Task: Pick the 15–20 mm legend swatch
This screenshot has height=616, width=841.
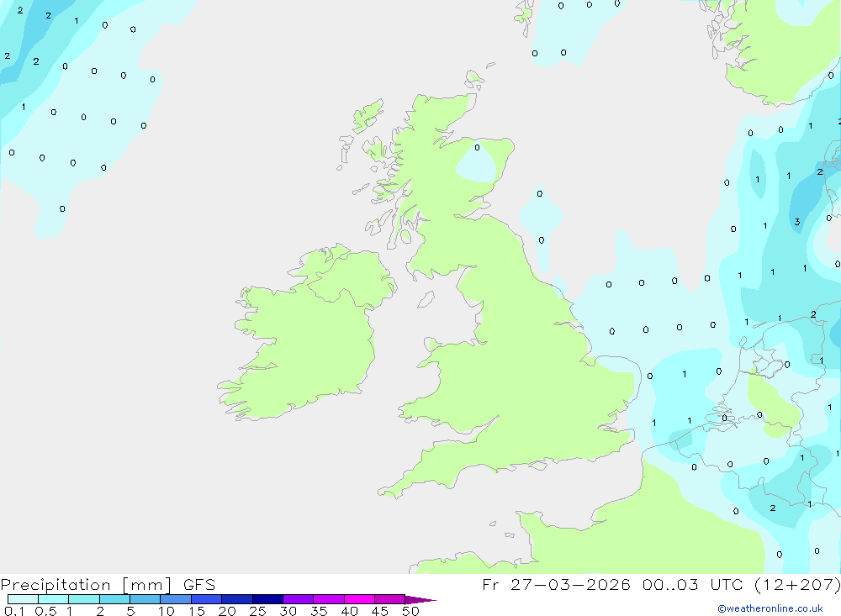Action: point(207,599)
